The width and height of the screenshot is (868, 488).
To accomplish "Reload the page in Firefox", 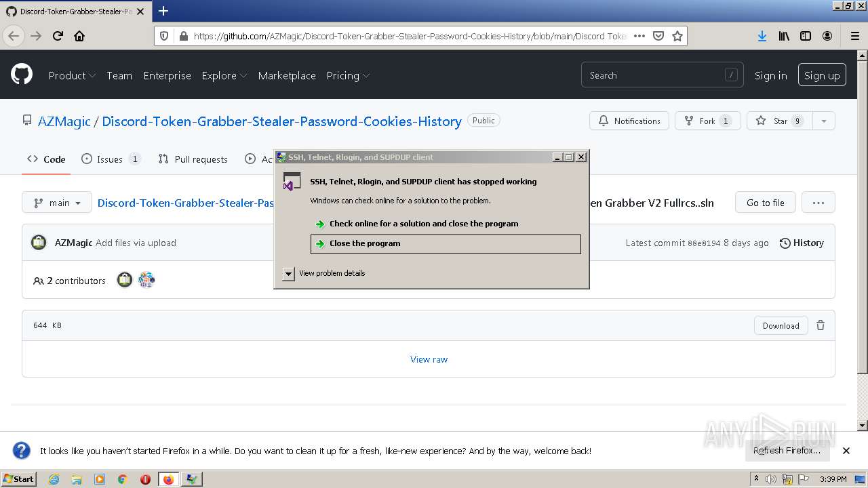I will 58,36.
